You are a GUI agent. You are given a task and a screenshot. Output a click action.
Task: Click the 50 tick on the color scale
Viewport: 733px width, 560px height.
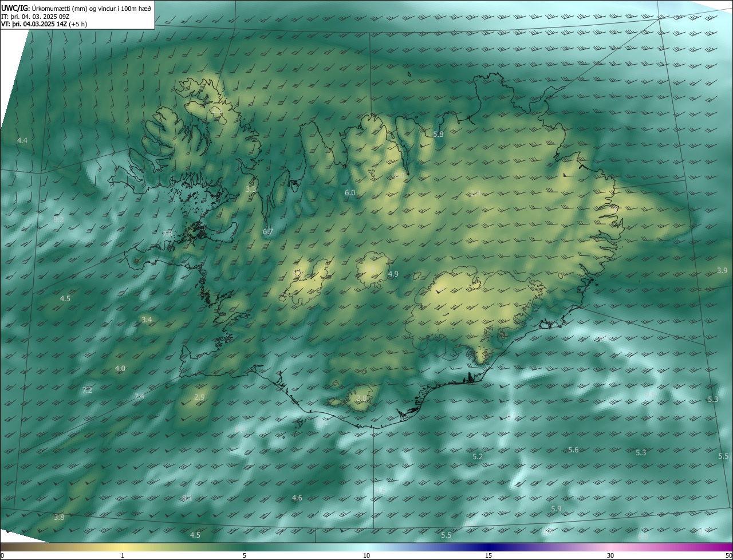coord(729,556)
